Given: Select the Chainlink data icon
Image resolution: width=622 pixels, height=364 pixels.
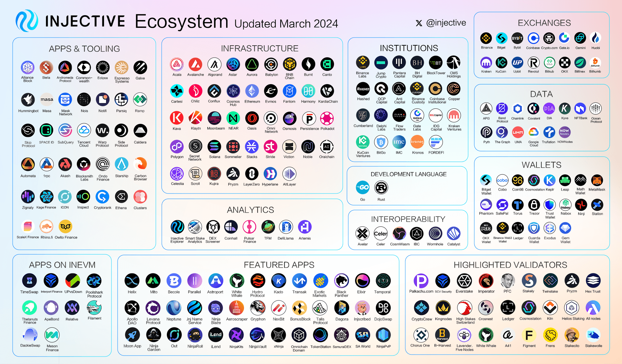Looking at the screenshot, I should [x=518, y=109].
